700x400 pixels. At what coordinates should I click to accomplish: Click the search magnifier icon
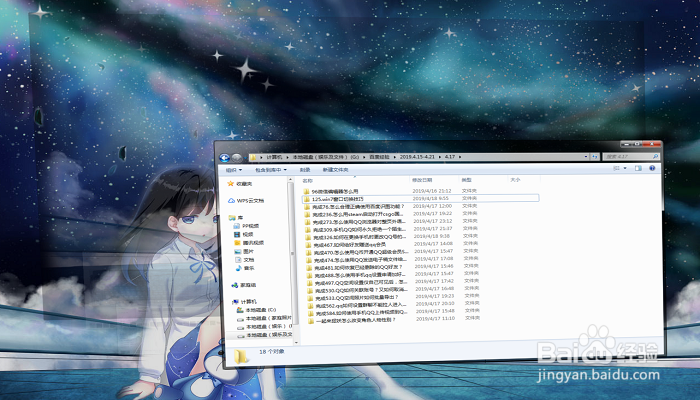655,157
